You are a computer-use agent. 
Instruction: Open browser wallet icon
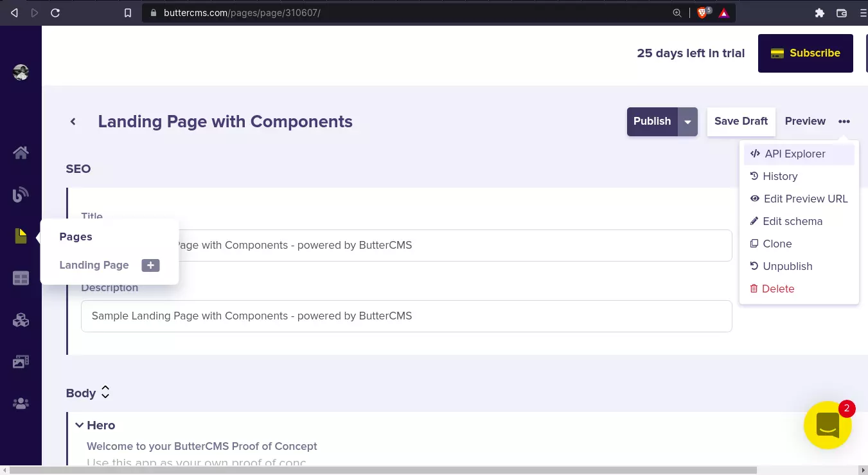[x=841, y=13]
